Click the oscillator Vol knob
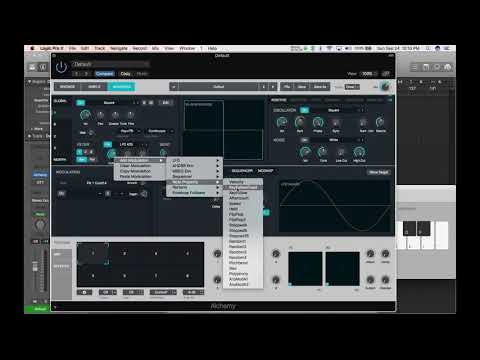The width and height of the screenshot is (480, 360). pyautogui.click(x=282, y=122)
